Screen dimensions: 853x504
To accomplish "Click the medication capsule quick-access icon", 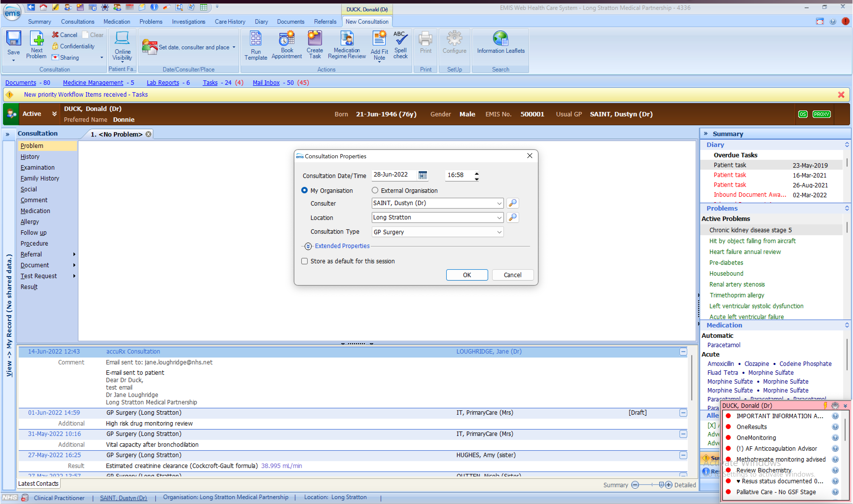I will [x=166, y=7].
